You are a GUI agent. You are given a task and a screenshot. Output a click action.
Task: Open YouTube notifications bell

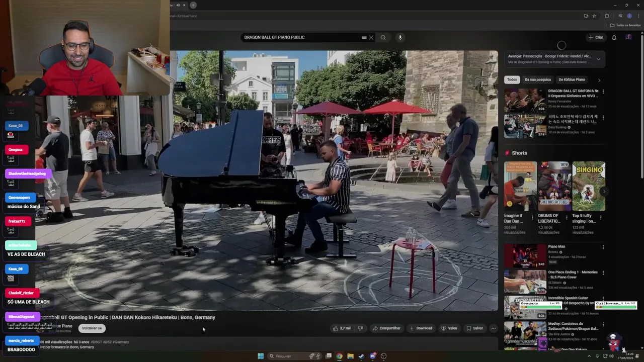click(x=614, y=37)
